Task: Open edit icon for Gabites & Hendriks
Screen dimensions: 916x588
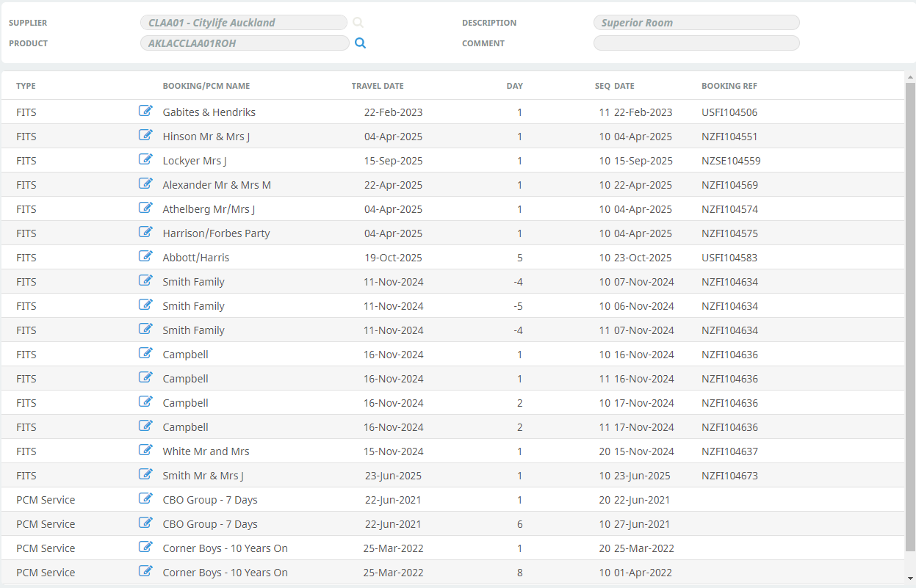Action: coord(145,112)
